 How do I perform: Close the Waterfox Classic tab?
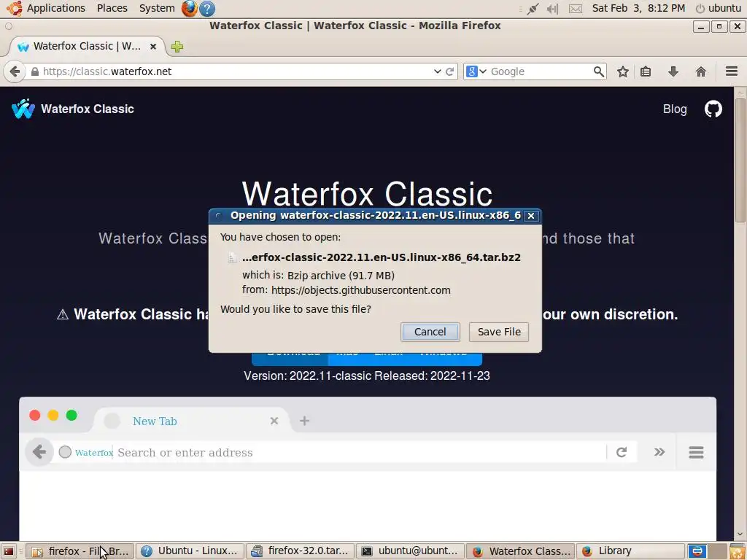point(153,47)
